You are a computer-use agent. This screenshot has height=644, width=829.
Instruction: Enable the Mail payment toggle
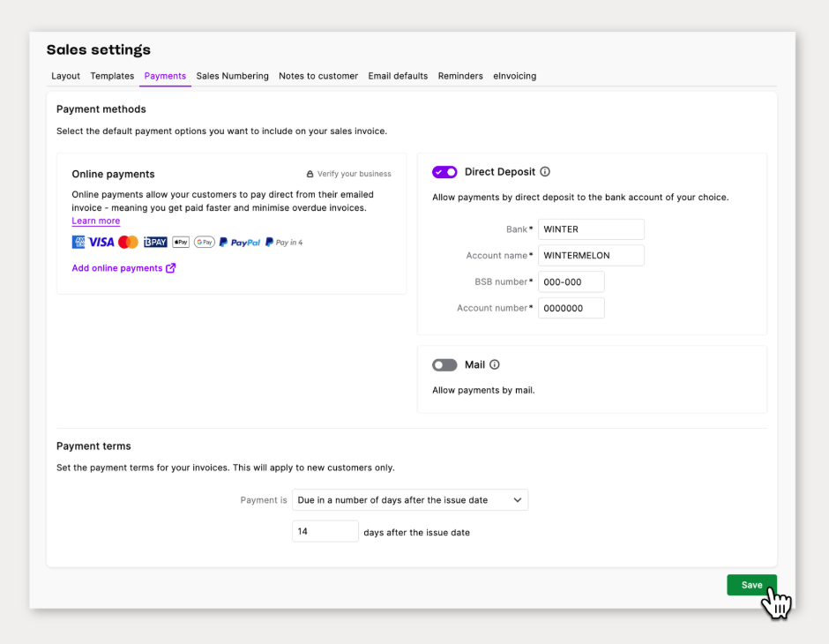coord(444,364)
